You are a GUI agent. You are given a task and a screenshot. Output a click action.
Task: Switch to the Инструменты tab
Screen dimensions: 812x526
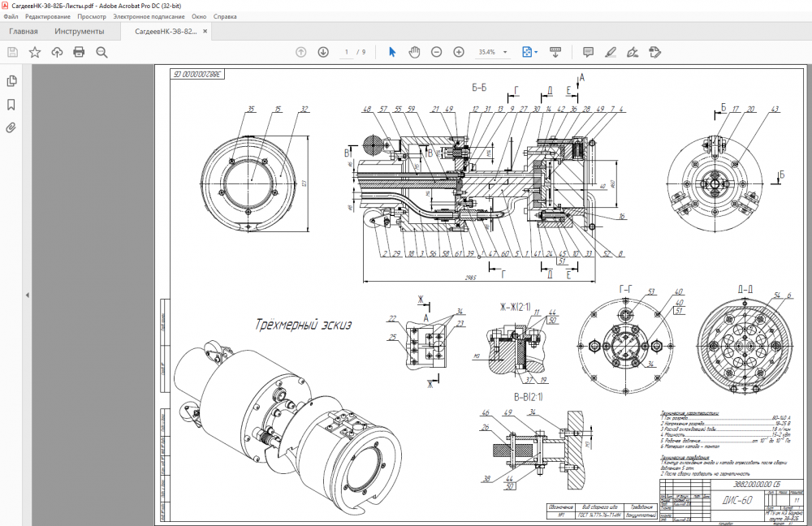click(79, 32)
